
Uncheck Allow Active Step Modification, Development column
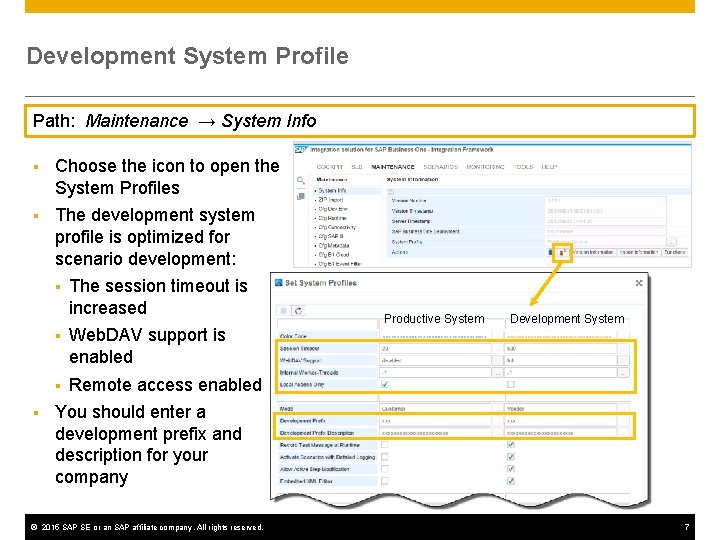[x=511, y=469]
